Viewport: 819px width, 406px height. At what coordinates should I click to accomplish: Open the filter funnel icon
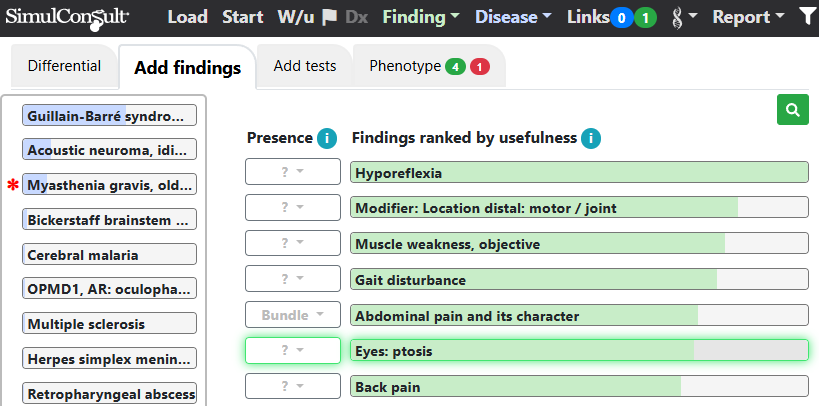[x=809, y=17]
